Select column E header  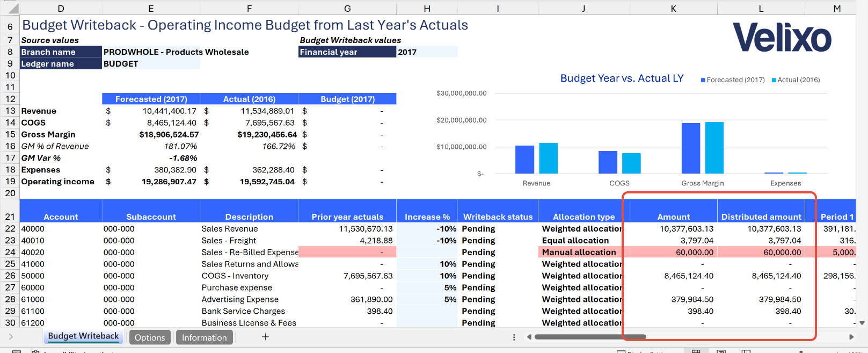point(151,9)
